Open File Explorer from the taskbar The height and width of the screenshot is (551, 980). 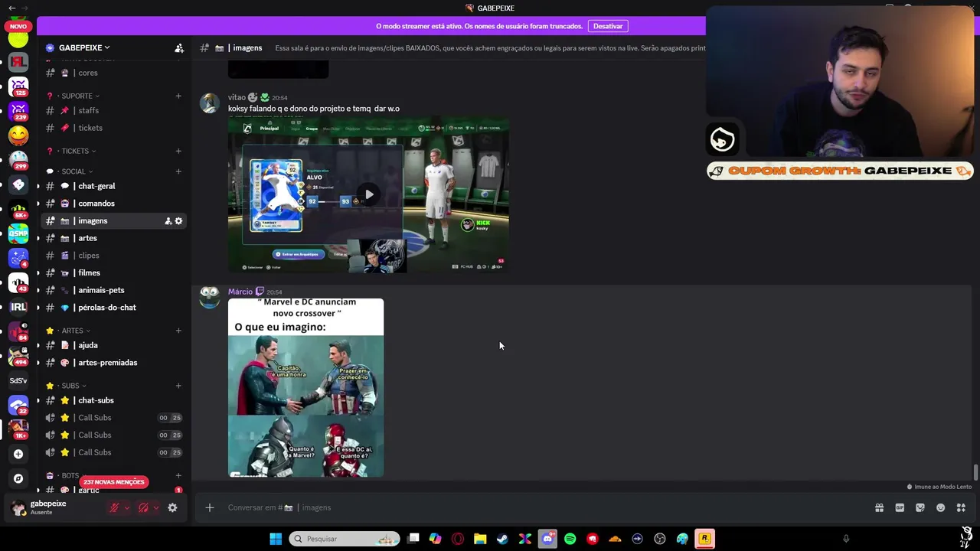[x=480, y=539]
